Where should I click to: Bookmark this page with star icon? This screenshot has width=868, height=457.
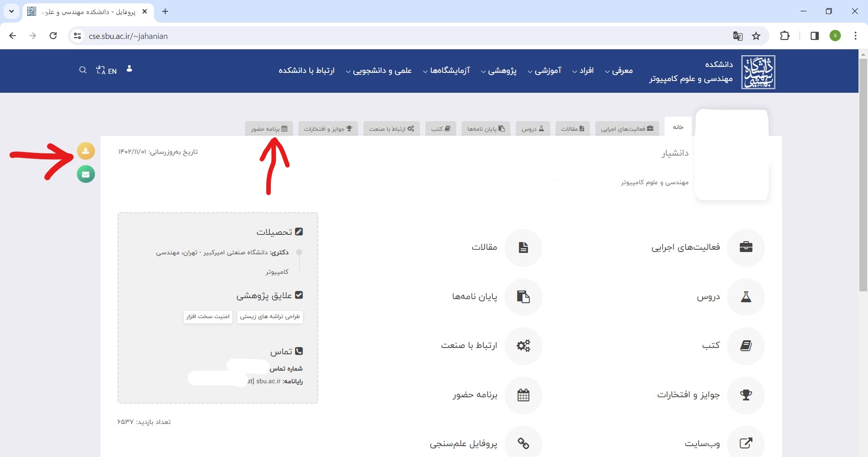coord(756,36)
